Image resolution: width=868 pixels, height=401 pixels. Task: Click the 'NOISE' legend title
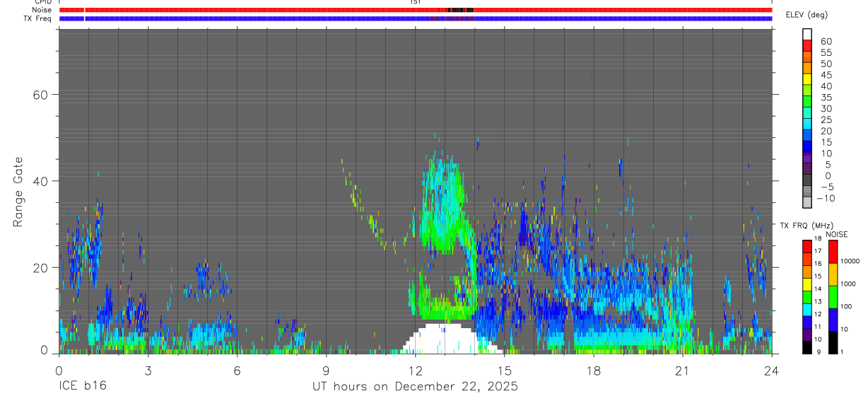click(836, 235)
